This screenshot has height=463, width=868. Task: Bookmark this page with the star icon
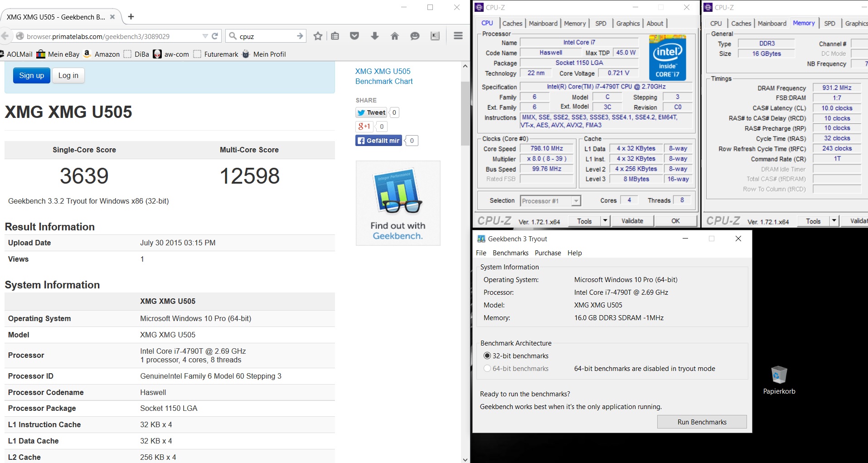(x=318, y=36)
